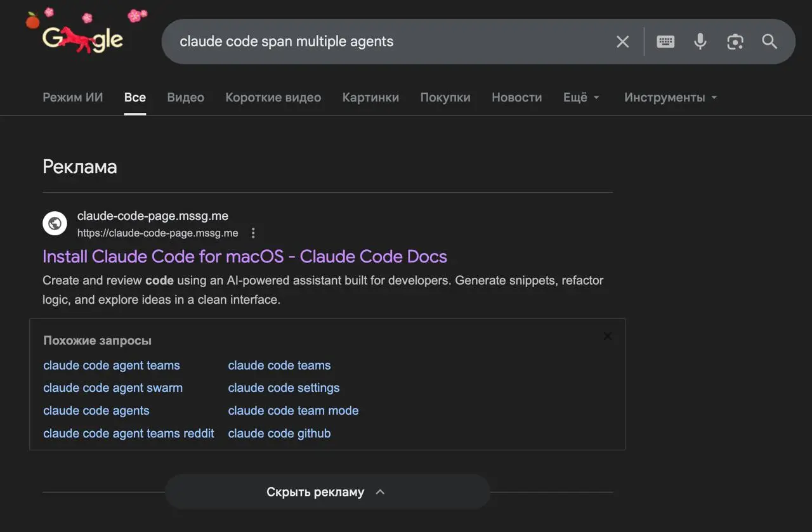Select claude code agent teams reddit
Screen dimensions: 812x532
129,434
